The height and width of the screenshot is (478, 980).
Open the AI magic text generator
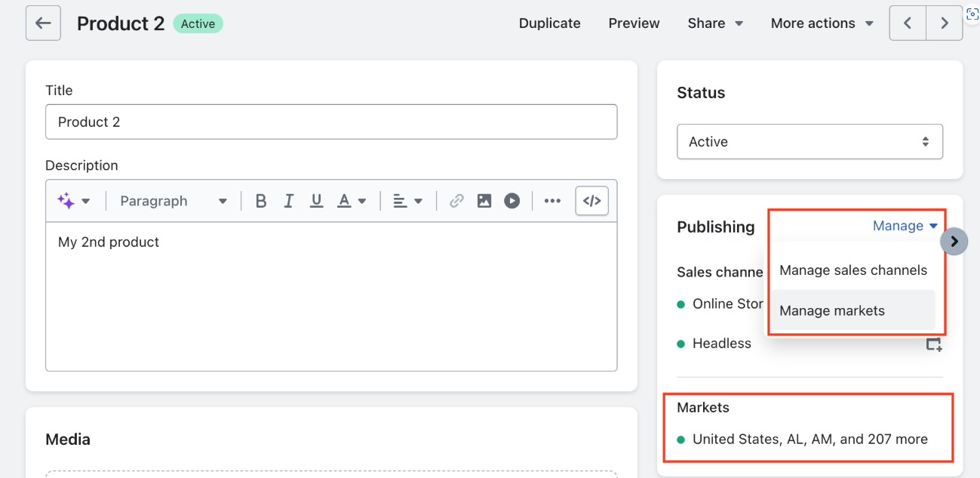73,201
